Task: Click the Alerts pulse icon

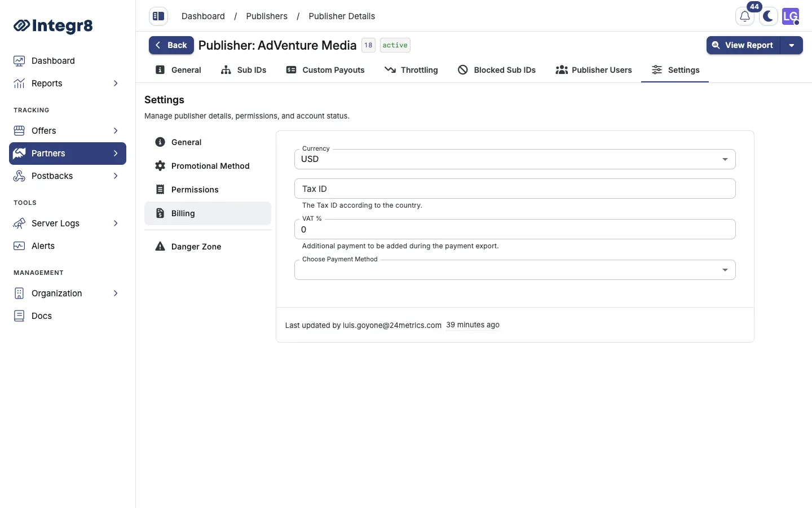Action: (x=19, y=246)
